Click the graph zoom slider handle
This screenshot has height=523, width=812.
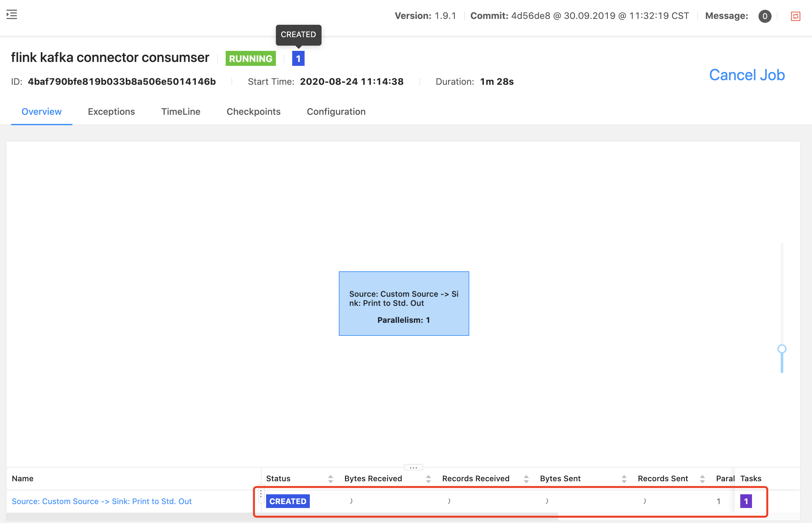point(782,349)
